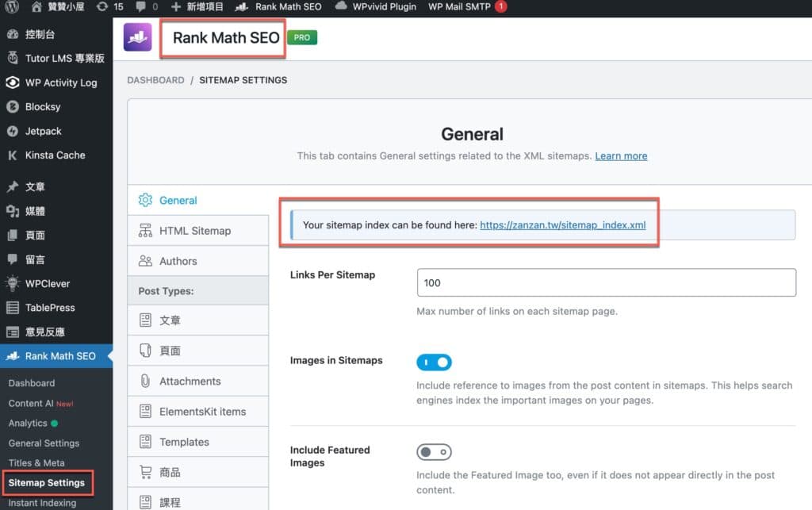
Task: Open WPvivid Plugin in admin bar
Action: pyautogui.click(x=375, y=6)
